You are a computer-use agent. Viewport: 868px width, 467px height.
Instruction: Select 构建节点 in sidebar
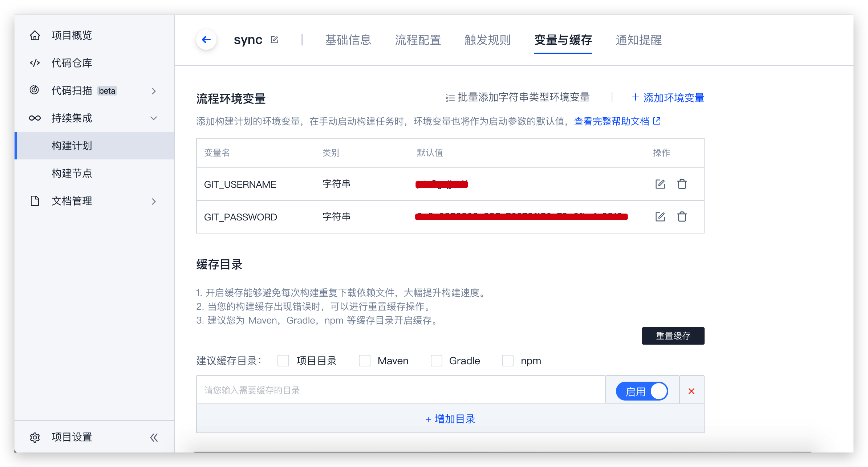(94, 173)
